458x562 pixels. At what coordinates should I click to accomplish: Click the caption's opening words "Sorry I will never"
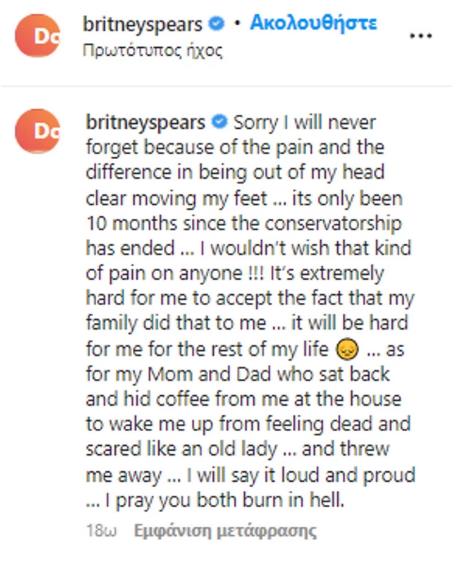click(305, 123)
